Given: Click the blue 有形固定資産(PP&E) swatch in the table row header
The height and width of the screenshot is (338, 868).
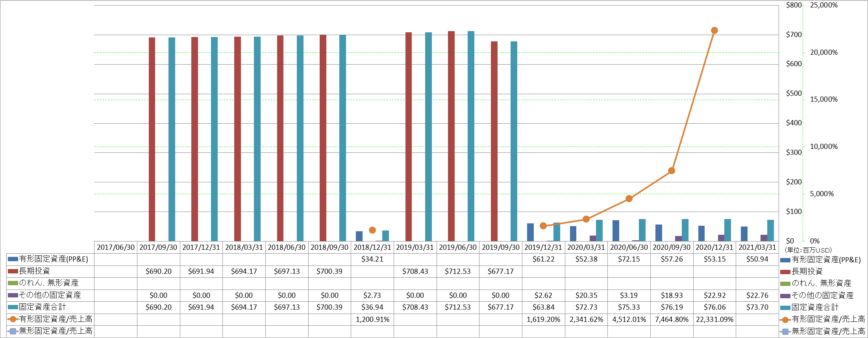Looking at the screenshot, I should pos(13,259).
